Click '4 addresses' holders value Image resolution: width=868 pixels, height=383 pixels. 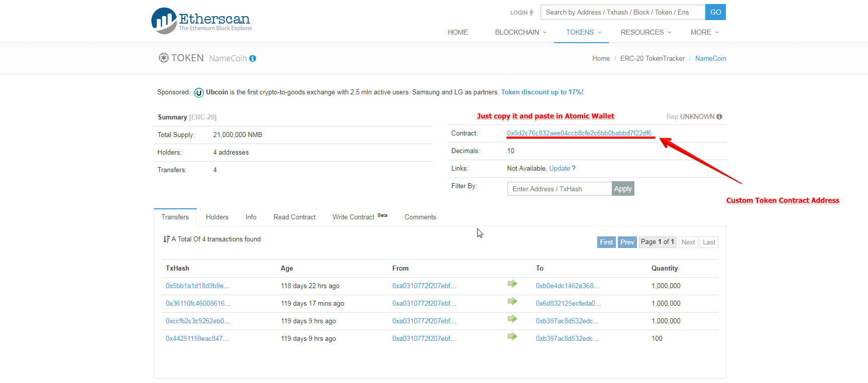(x=231, y=152)
